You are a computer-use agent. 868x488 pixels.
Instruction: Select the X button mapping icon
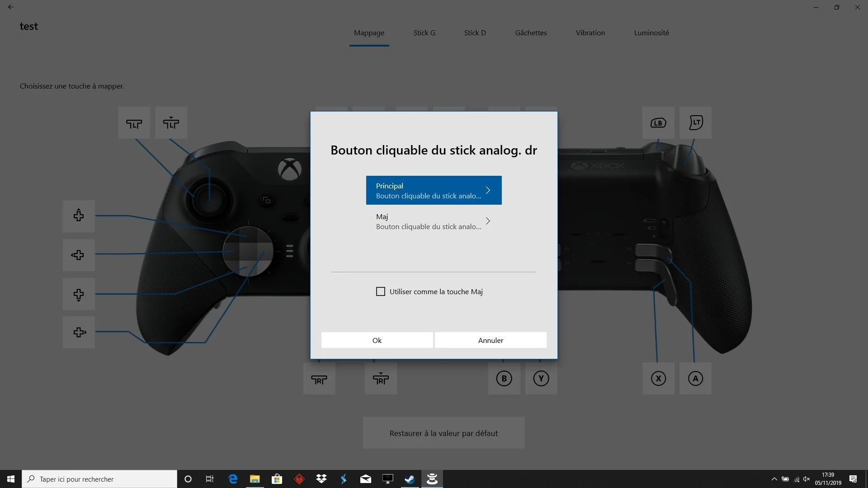click(658, 379)
